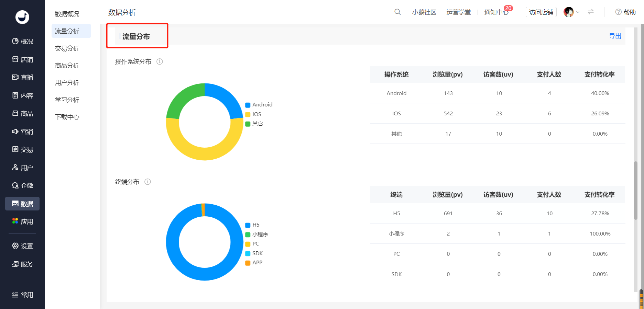Select 数据 in the sidebar
Viewport: 644px width, 309px height.
[x=22, y=204]
